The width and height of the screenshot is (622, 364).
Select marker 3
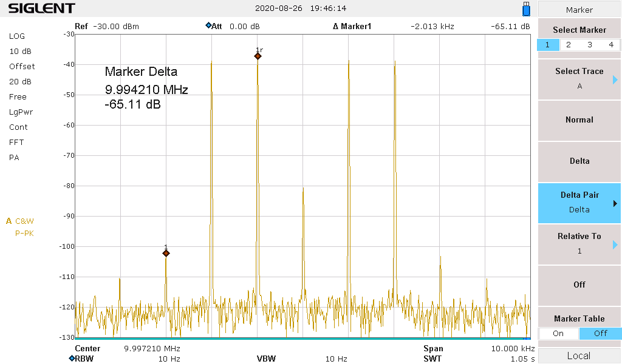click(590, 45)
